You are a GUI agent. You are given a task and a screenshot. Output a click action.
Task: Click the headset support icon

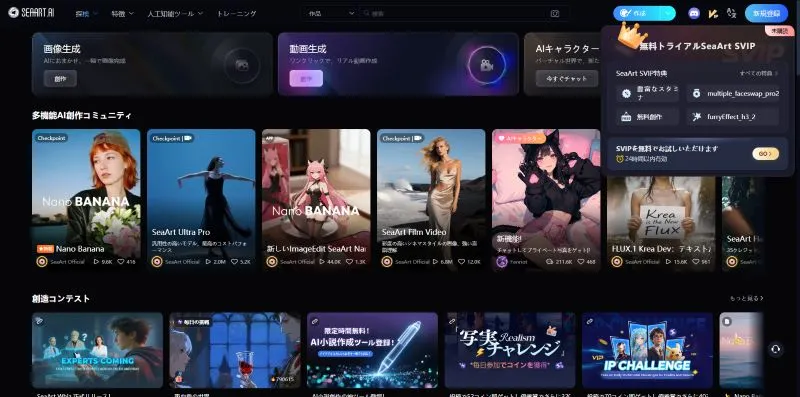(x=776, y=349)
